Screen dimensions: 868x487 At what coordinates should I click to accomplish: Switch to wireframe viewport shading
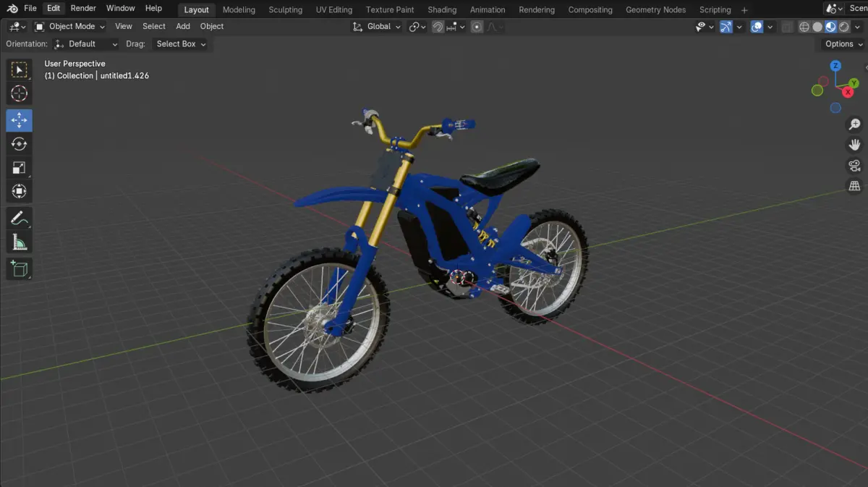tap(804, 27)
